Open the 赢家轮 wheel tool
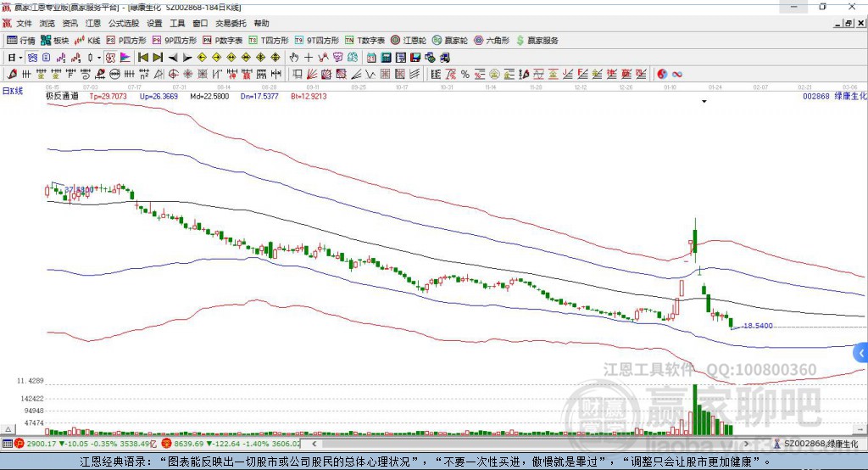This screenshot has height=470, width=868. pos(450,41)
